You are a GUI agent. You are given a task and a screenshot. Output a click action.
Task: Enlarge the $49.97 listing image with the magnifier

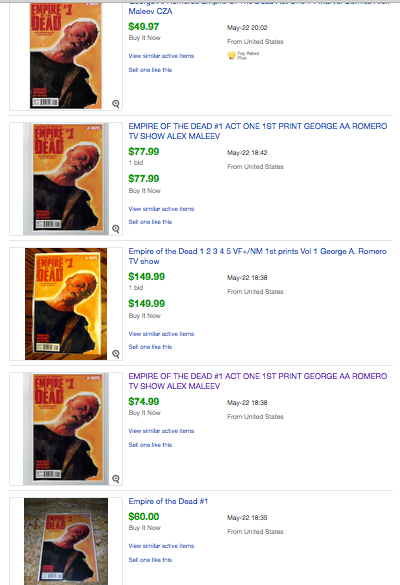coord(116,104)
